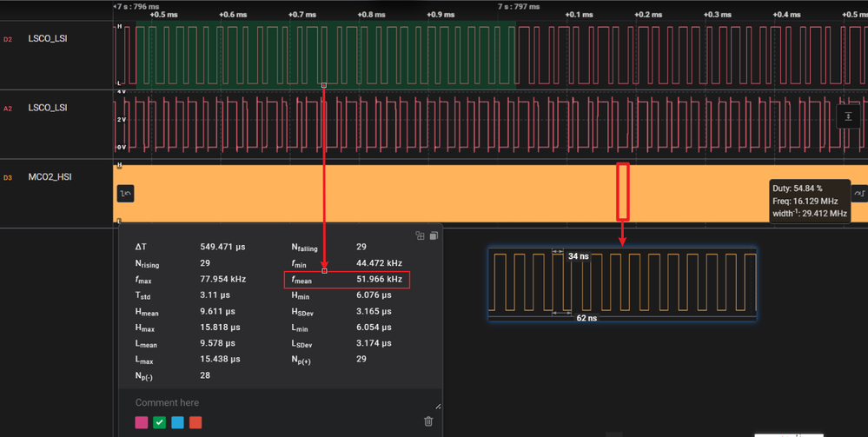Jump to previous edge on MCO2_HSI
The height and width of the screenshot is (437, 868).
(x=125, y=194)
